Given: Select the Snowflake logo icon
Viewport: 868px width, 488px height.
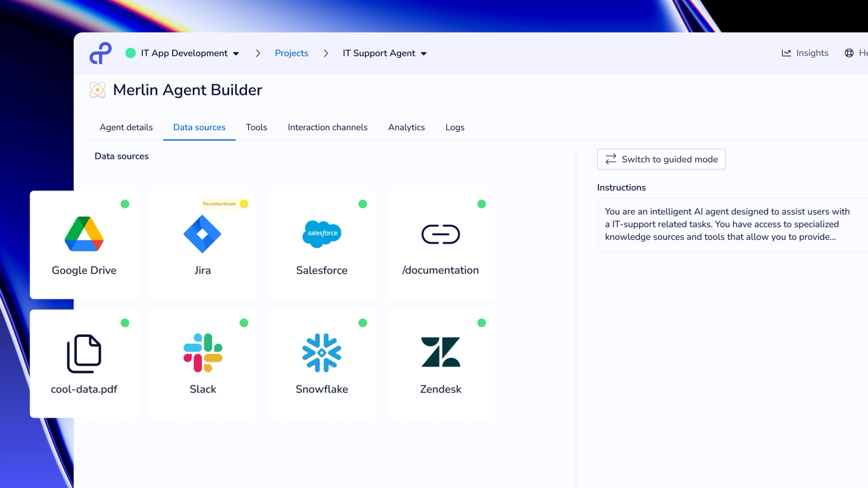Looking at the screenshot, I should 321,353.
